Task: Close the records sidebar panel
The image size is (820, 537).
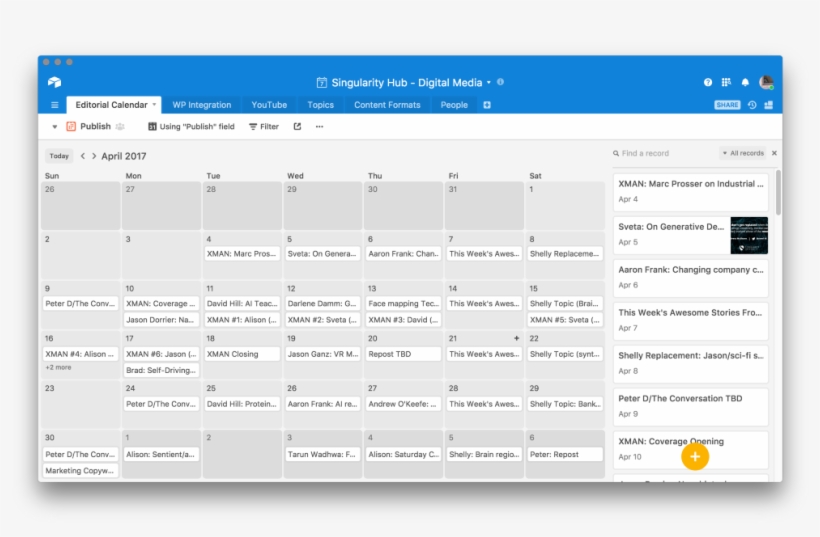Action: point(775,153)
